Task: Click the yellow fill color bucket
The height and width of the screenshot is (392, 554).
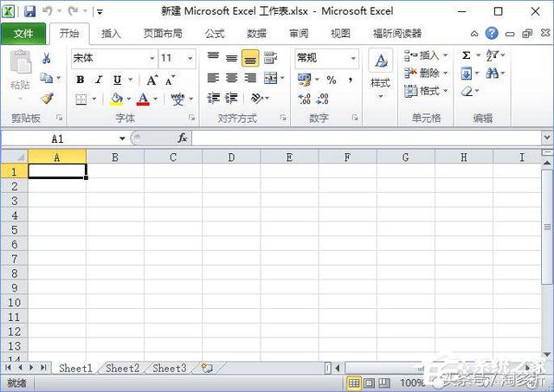Action: pos(116,100)
